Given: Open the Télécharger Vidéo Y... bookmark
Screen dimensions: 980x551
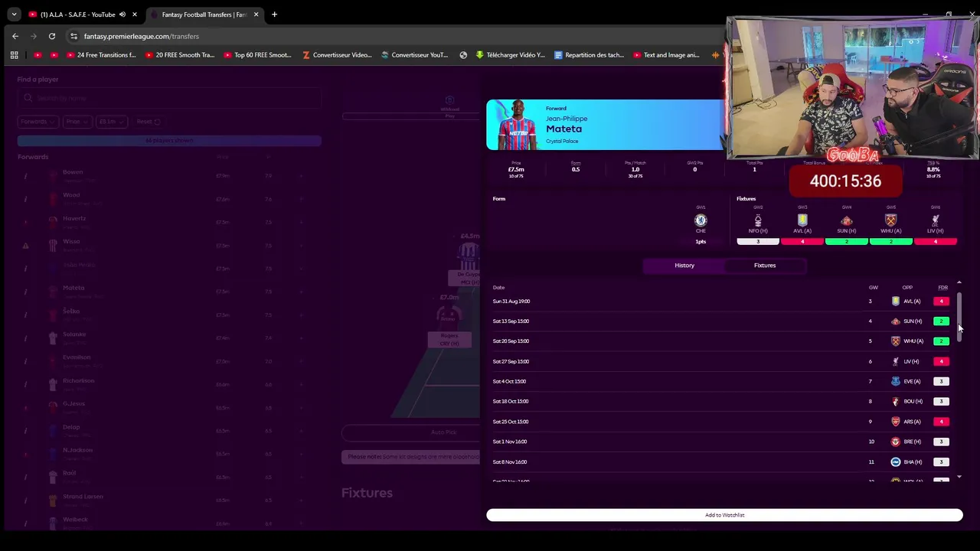Looking at the screenshot, I should 511,55.
